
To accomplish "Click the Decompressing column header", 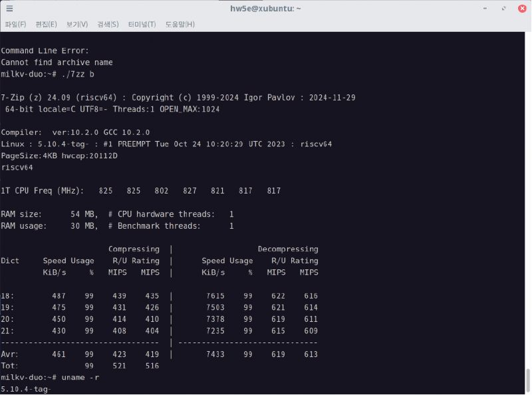I will [288, 249].
